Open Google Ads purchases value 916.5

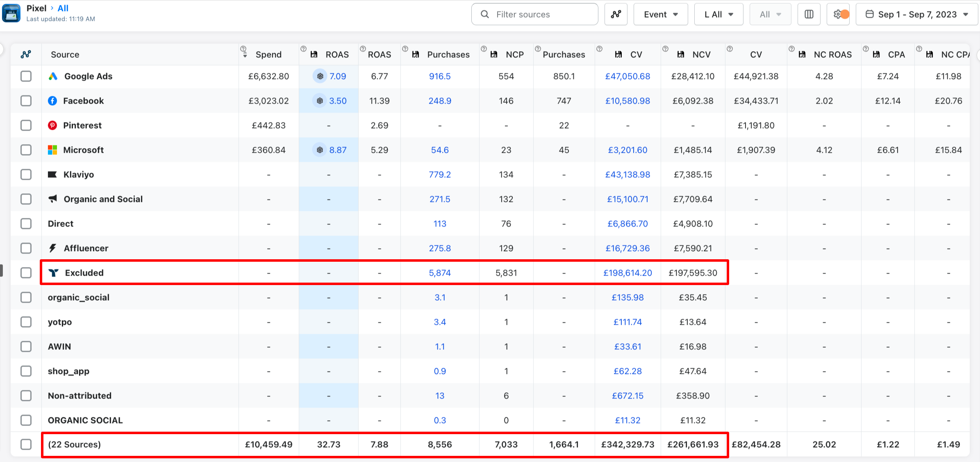click(x=439, y=76)
